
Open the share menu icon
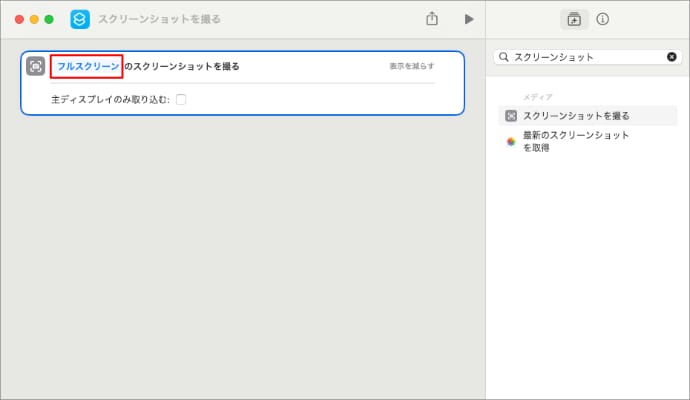[432, 19]
